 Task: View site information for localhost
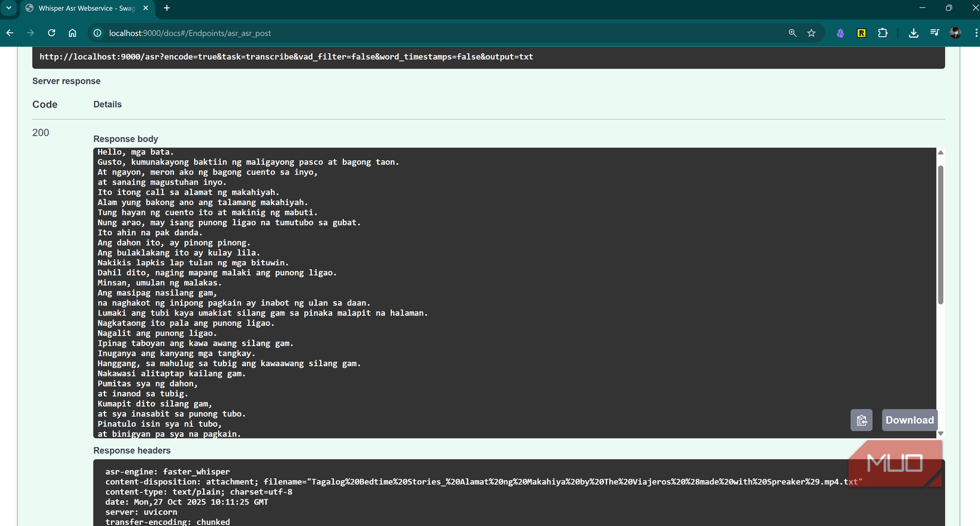click(x=97, y=33)
